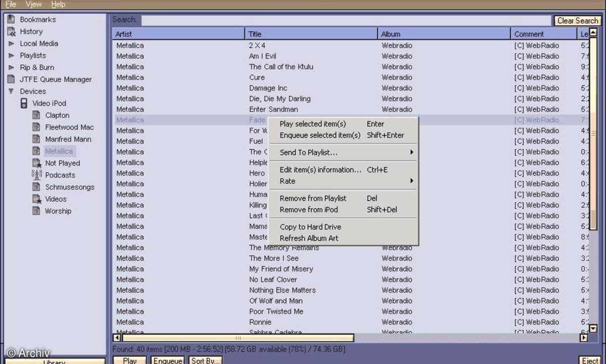Open the View menu
This screenshot has width=606, height=364.
[34, 4]
